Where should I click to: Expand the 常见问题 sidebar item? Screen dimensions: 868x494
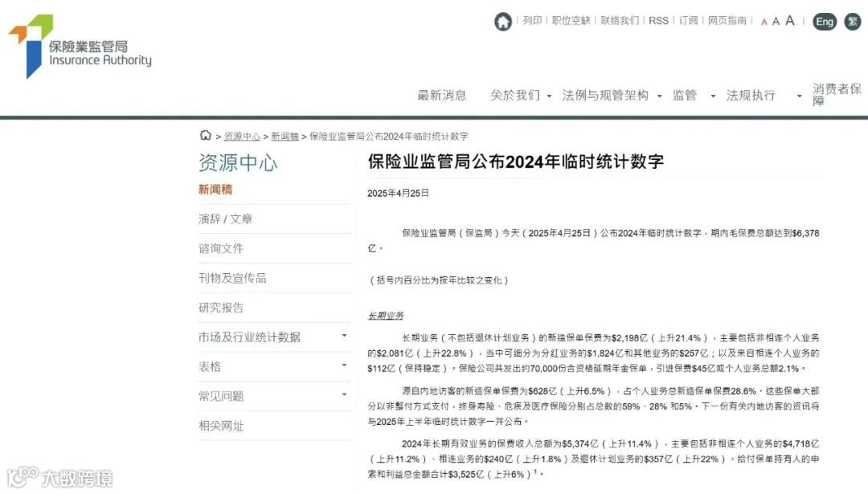coord(223,396)
